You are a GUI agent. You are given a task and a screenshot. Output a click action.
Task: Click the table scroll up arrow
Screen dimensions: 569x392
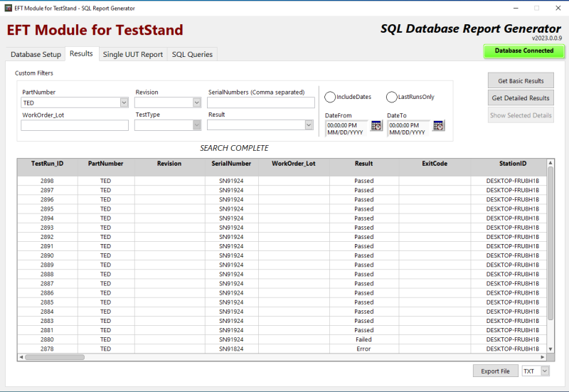point(551,163)
